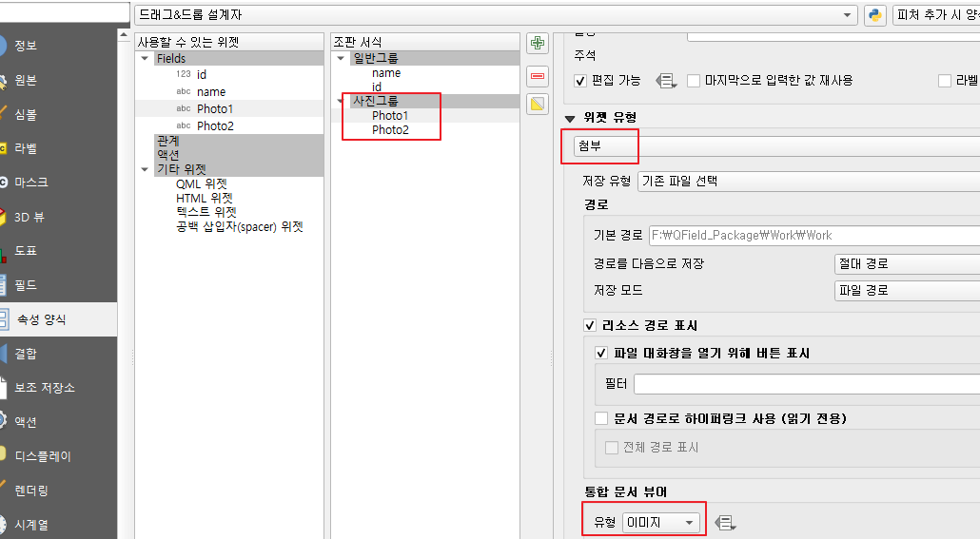Select Photo1 under 사진그룹

click(x=390, y=116)
